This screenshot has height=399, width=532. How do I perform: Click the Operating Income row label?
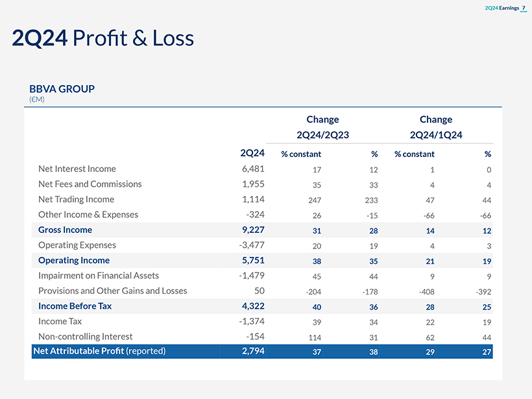coord(73,261)
